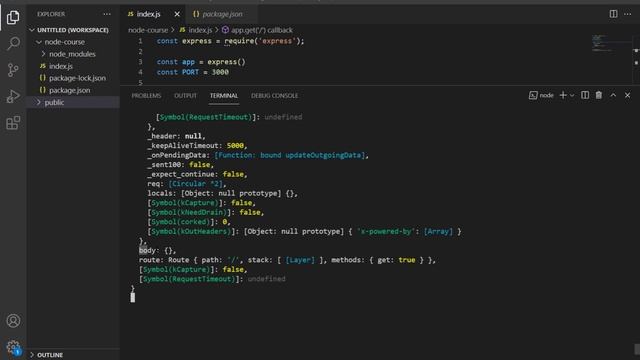Open Source Control view
The height and width of the screenshot is (360, 640).
[x=13, y=70]
